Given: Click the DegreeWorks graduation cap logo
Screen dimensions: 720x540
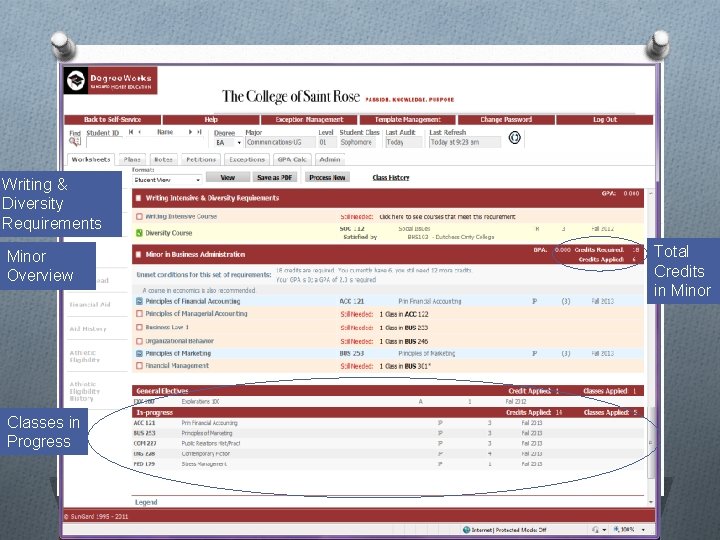Looking at the screenshot, I should click(x=76, y=81).
